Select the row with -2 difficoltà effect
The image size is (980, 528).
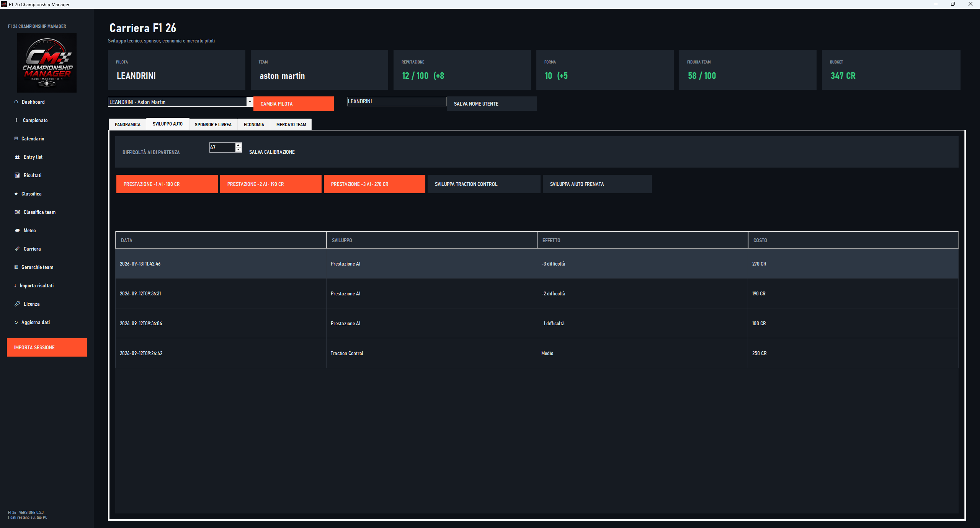coord(537,293)
